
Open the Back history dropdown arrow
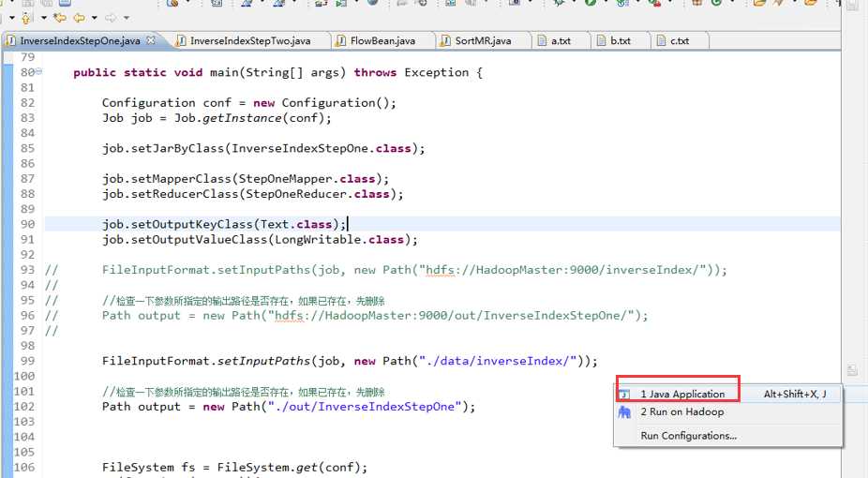(94, 18)
